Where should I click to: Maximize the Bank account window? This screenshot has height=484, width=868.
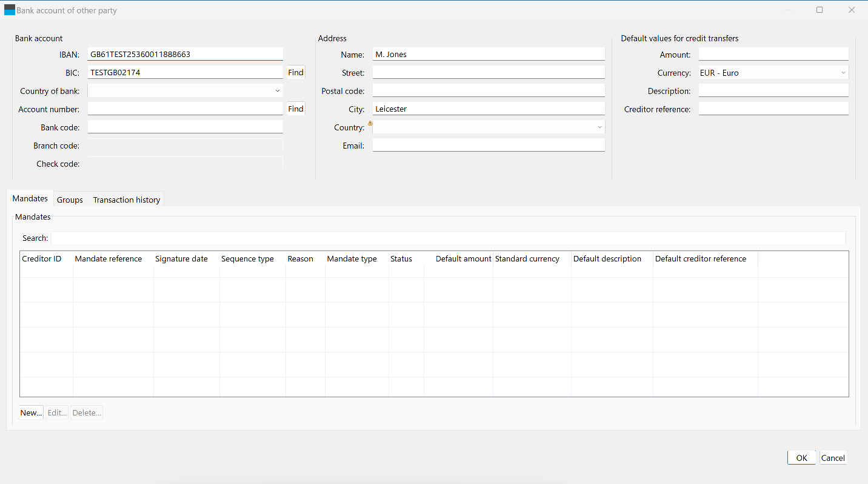pyautogui.click(x=820, y=10)
